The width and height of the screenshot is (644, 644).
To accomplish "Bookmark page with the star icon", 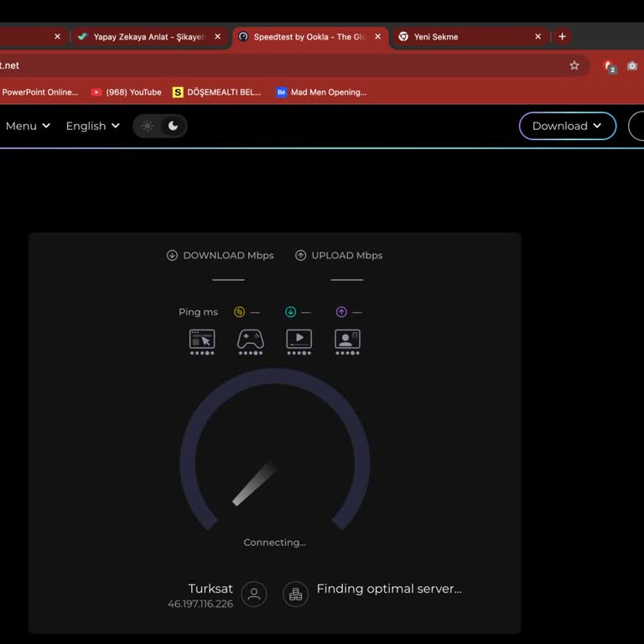I will (574, 65).
